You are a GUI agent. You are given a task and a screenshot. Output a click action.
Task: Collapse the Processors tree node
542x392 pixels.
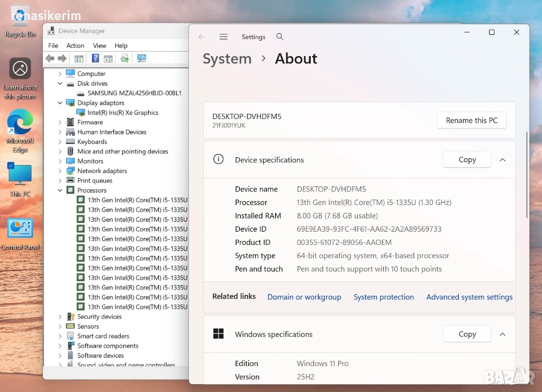tap(60, 190)
